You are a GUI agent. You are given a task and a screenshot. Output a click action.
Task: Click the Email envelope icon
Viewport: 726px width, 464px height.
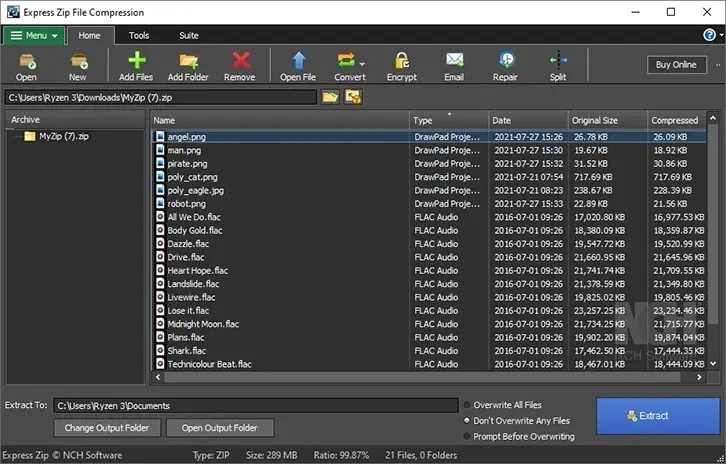tap(454, 61)
